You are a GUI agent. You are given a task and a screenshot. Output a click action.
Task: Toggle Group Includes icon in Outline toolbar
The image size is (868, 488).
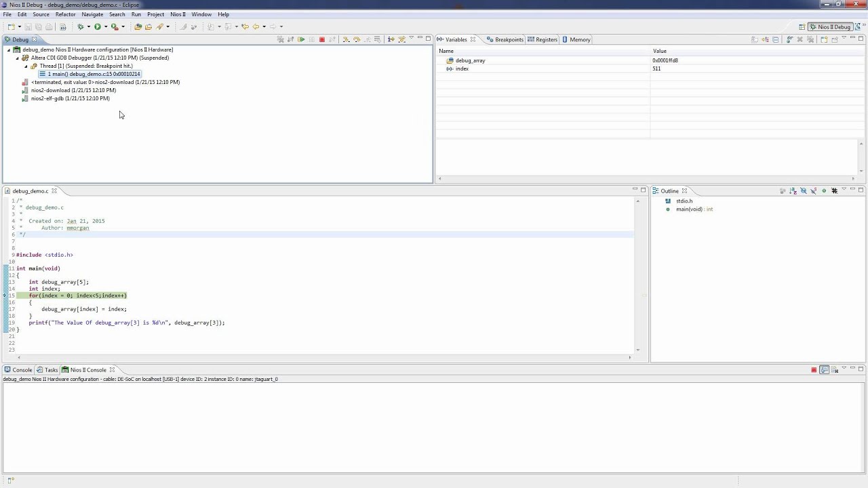(834, 190)
